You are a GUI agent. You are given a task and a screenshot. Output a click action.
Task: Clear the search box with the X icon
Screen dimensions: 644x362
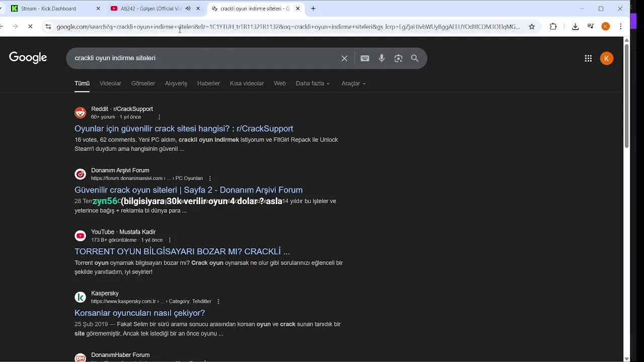tap(344, 58)
